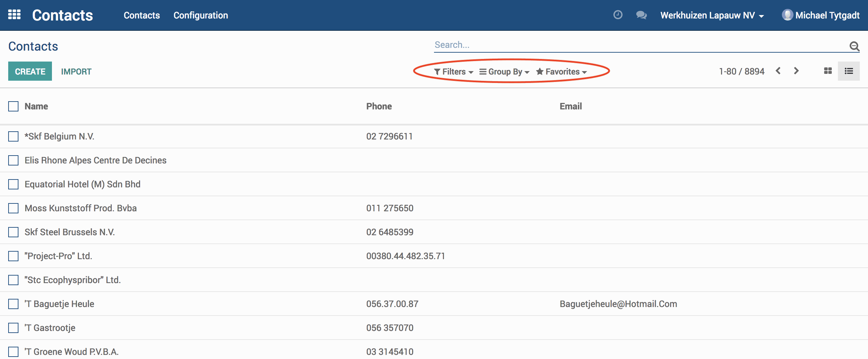Click phone number 00380.44.482.35.71
Screen dimensions: 868x359
tap(406, 256)
